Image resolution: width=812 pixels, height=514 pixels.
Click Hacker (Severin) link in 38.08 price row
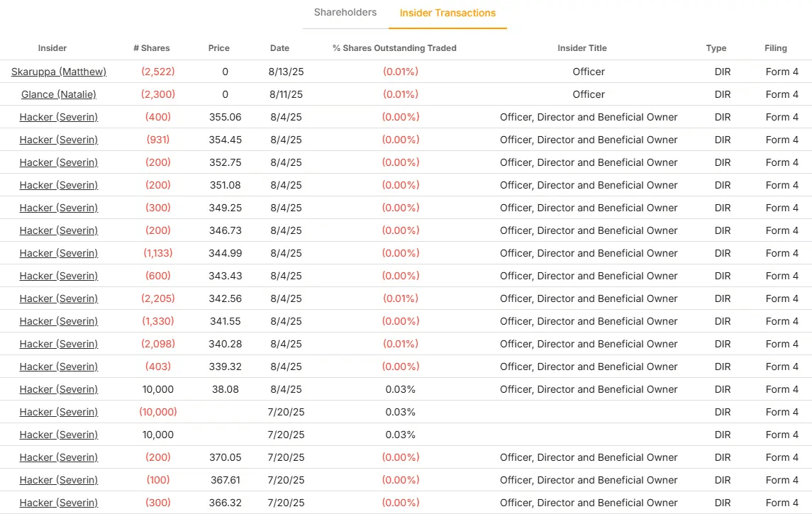point(59,389)
